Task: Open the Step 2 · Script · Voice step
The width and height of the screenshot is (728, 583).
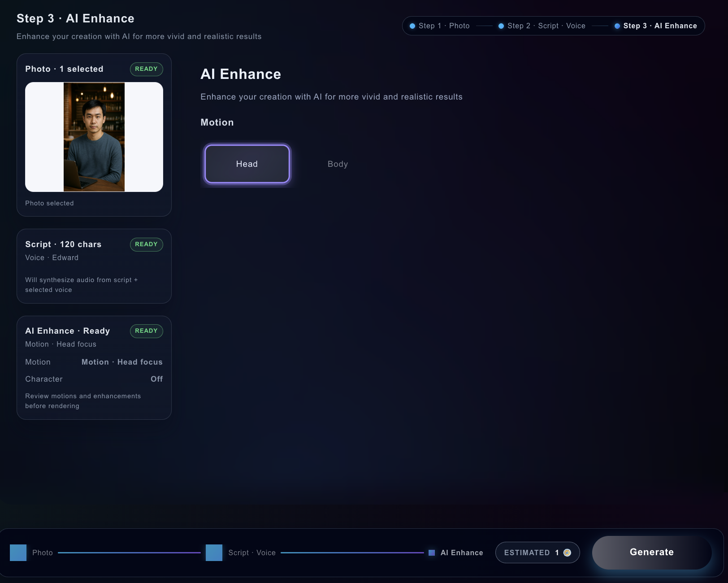Action: pos(547,26)
